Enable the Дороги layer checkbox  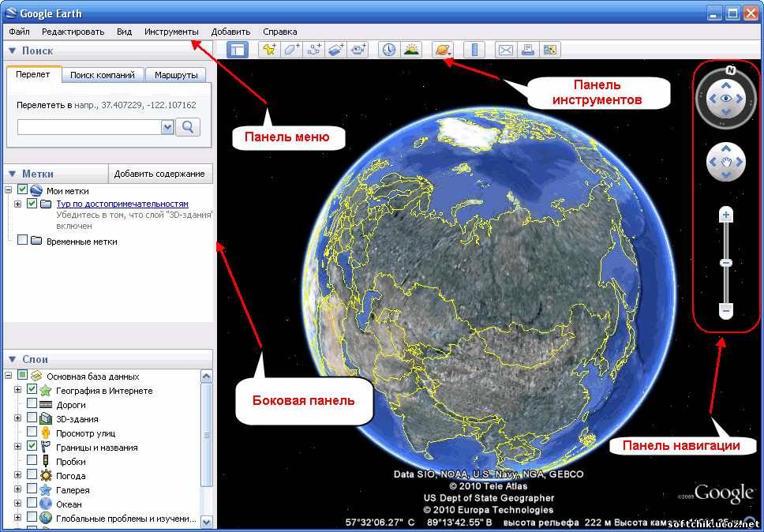[x=32, y=403]
